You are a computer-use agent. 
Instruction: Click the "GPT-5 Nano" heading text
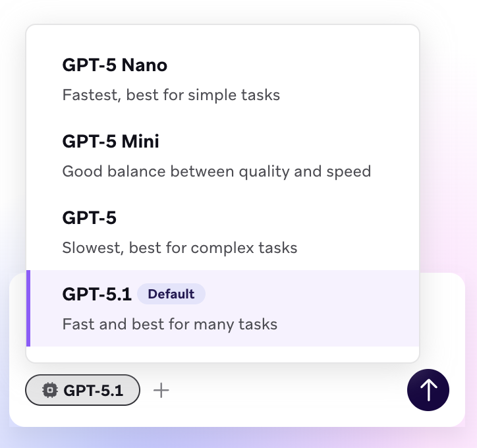click(x=115, y=65)
